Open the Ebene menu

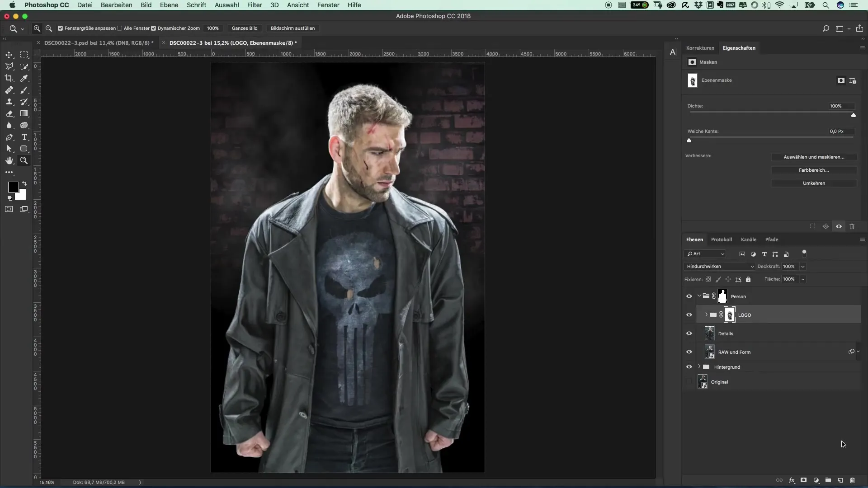coord(169,5)
